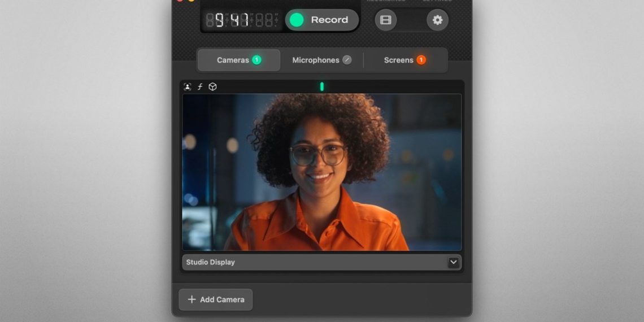Toggle the cube icon above camera preview
Screen dimensions: 644x322
click(x=212, y=87)
